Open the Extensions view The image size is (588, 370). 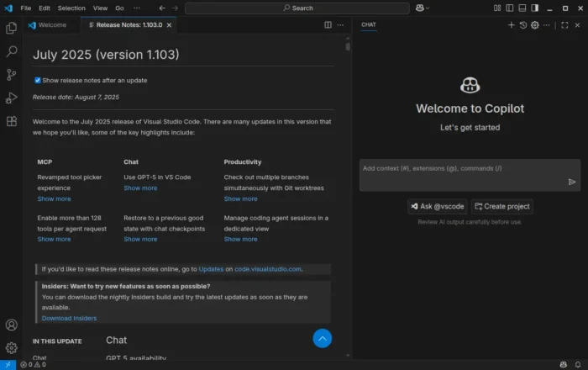(12, 121)
